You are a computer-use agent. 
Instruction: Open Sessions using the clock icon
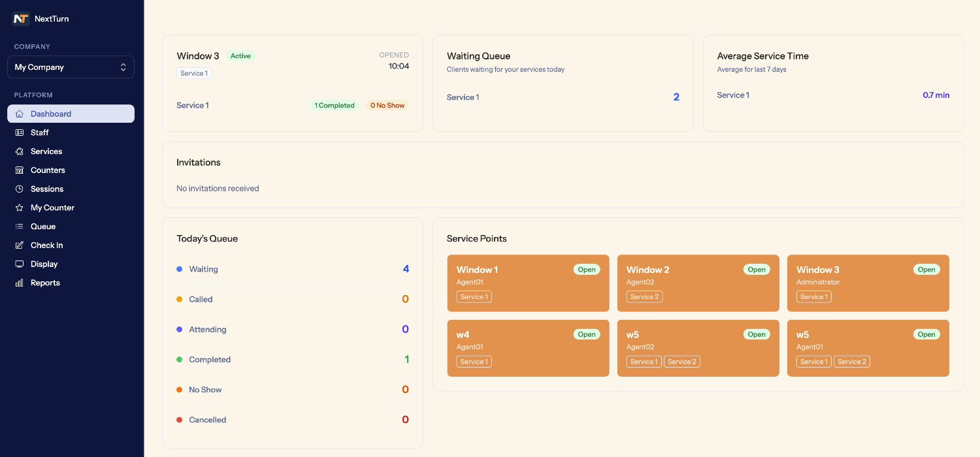20,189
